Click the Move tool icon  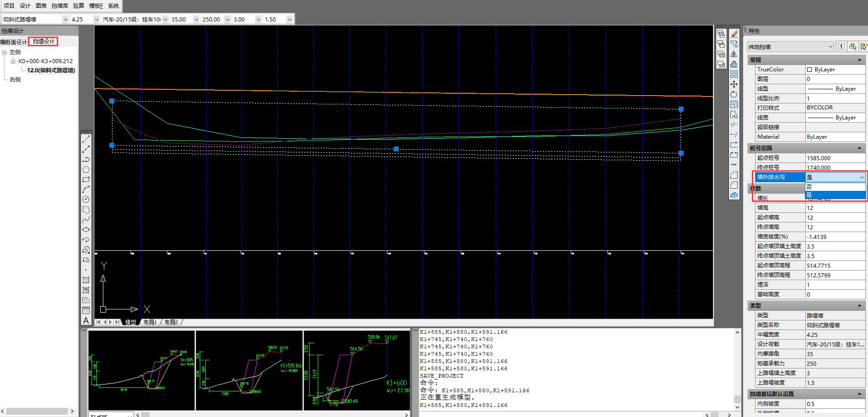coord(734,84)
